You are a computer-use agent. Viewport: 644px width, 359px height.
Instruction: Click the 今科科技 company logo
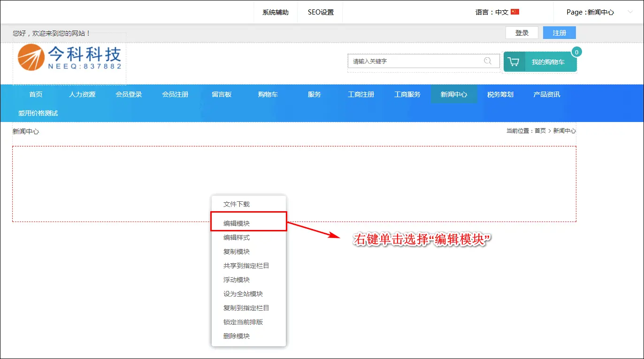69,58
